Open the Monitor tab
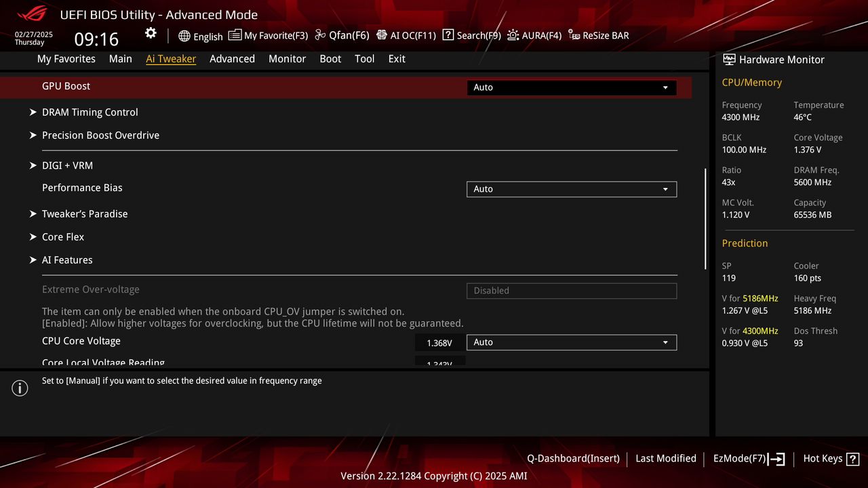The height and width of the screenshot is (488, 868). (x=288, y=59)
